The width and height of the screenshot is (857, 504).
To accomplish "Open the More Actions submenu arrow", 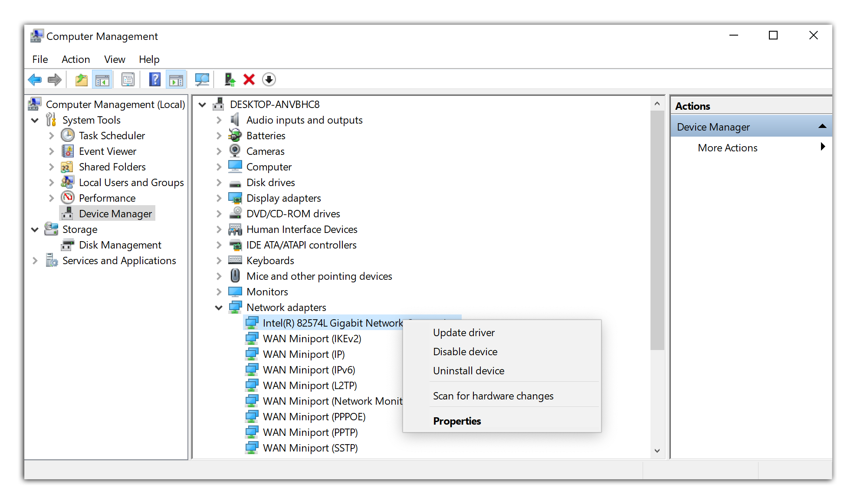I will (823, 147).
